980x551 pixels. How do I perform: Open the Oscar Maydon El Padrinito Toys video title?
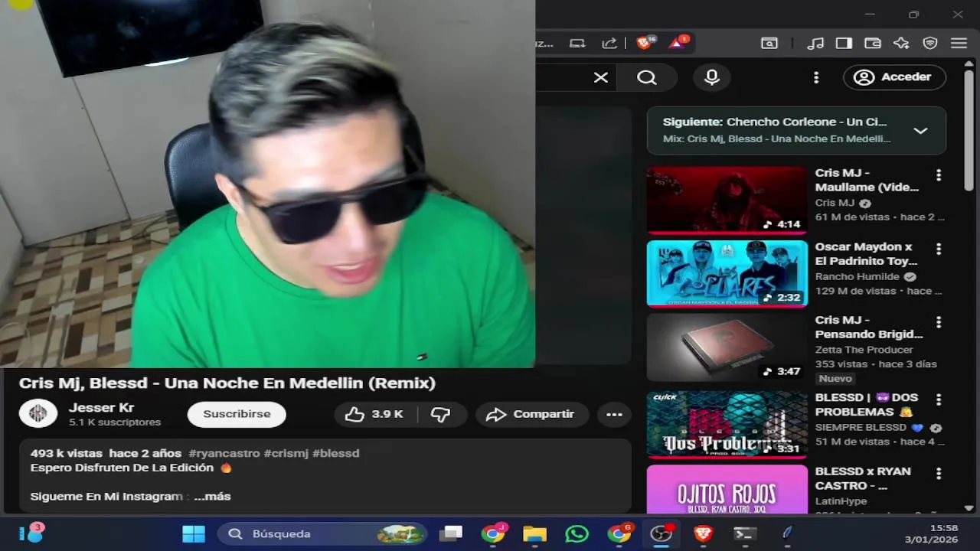click(x=866, y=254)
